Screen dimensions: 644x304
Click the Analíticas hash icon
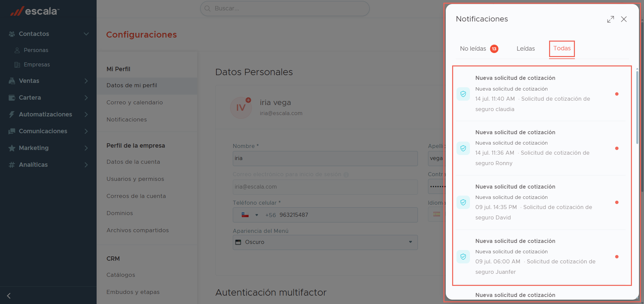pyautogui.click(x=12, y=165)
